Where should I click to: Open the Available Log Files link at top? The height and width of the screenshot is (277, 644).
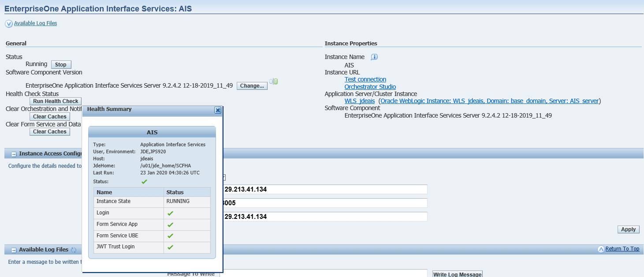35,23
